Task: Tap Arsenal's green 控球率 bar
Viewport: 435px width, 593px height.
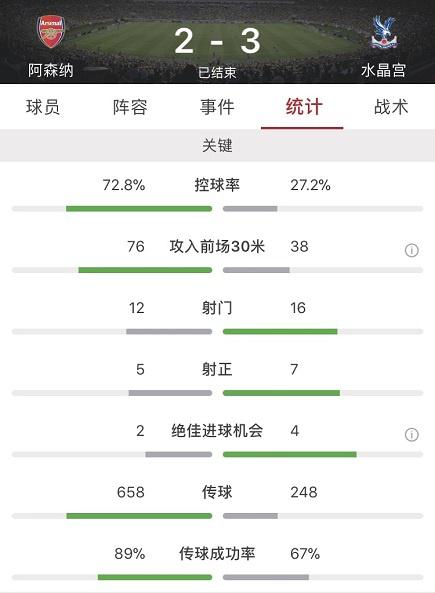Action: pyautogui.click(x=139, y=209)
